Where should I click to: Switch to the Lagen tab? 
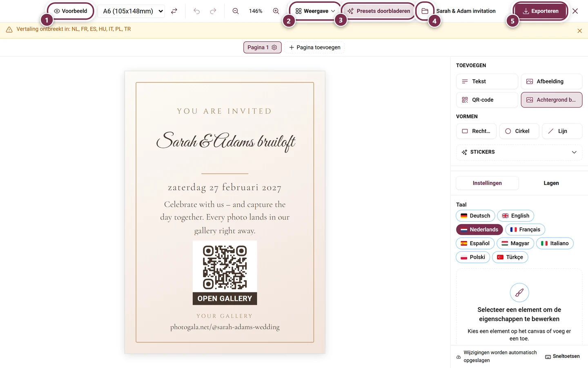click(x=551, y=183)
